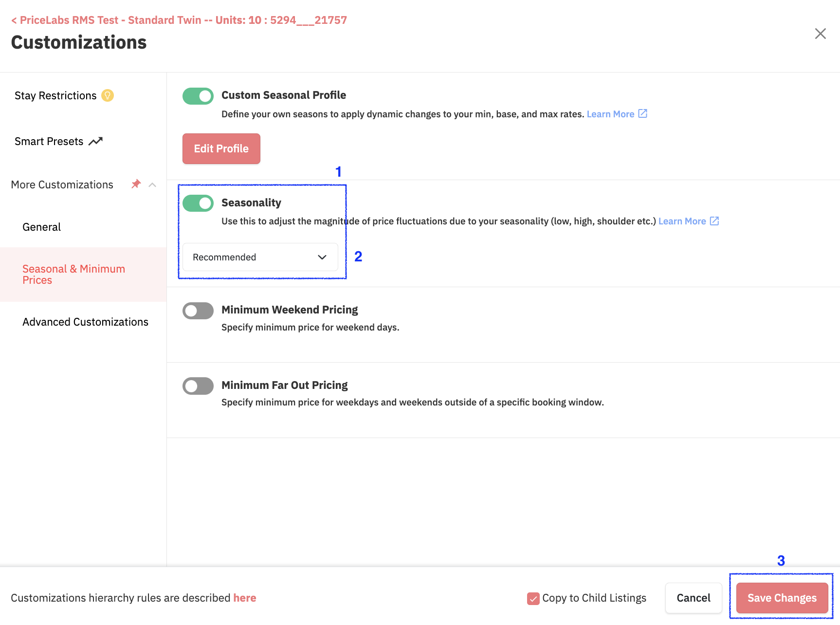The width and height of the screenshot is (840, 625).
Task: Click the external link icon after Custom Seasonal Profile Learn More
Action: (643, 113)
